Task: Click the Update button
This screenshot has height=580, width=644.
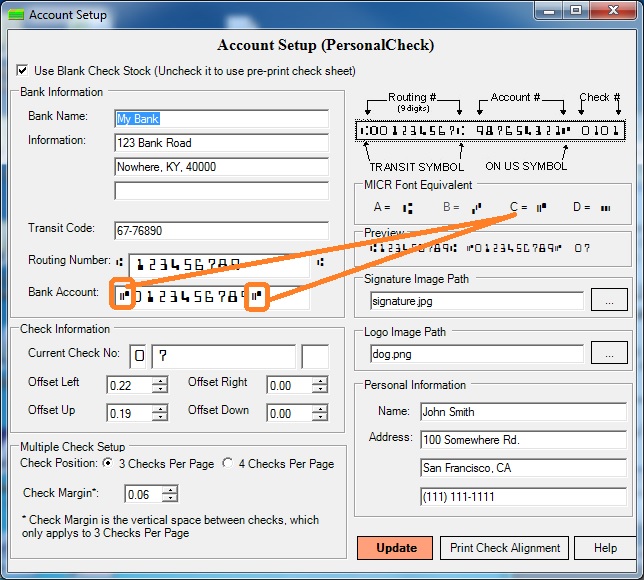Action: pos(395,548)
